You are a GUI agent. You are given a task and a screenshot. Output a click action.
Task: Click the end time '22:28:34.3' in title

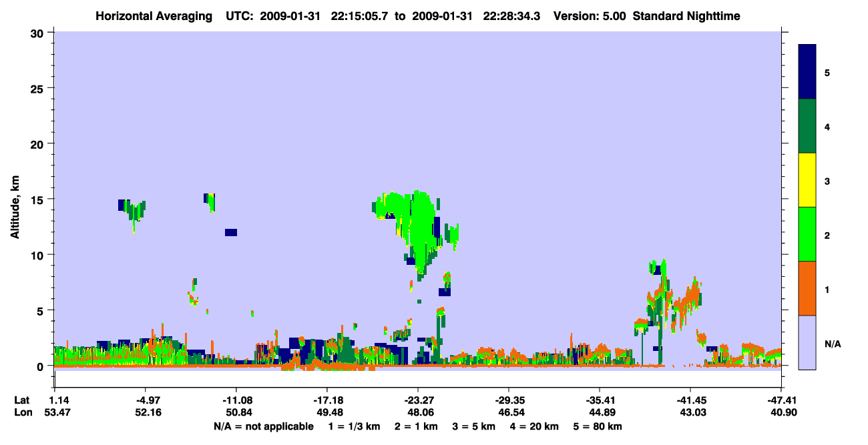tap(512, 15)
